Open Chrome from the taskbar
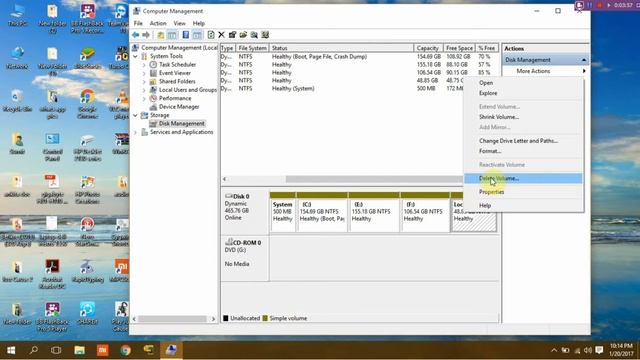The height and width of the screenshot is (360, 640). pos(125,350)
